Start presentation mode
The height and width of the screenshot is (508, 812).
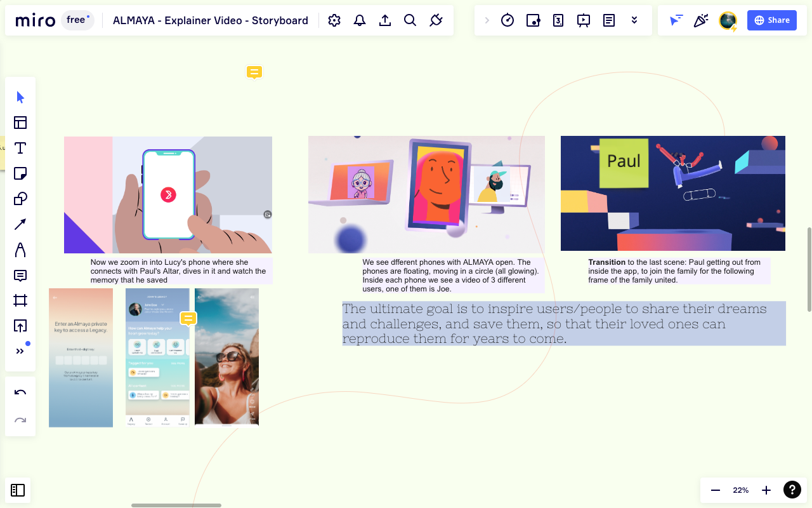(584, 20)
